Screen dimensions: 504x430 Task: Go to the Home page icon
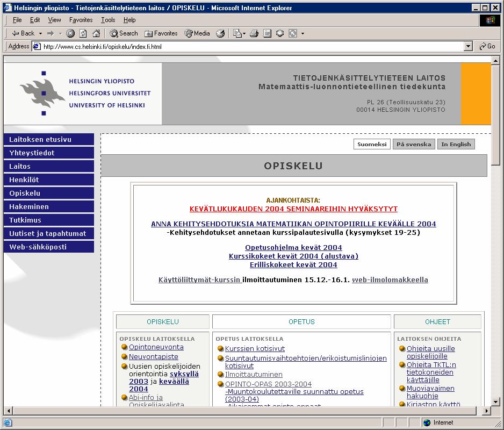coord(96,33)
